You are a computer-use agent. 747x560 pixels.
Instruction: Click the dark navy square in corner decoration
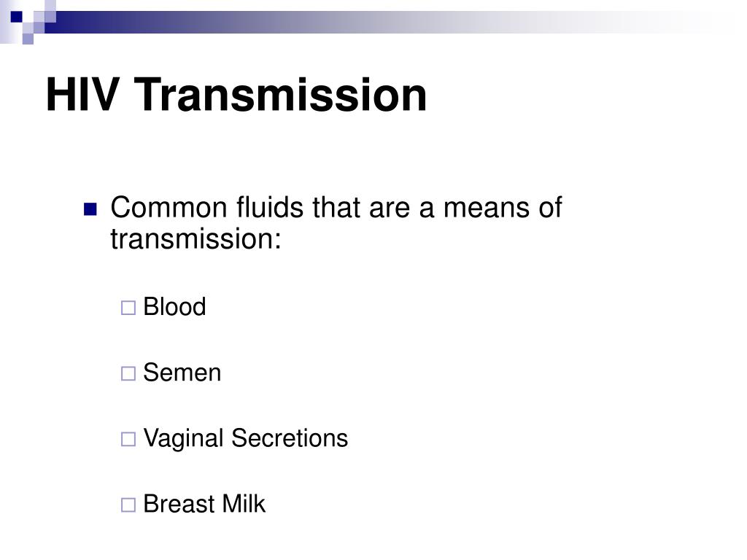(17, 17)
